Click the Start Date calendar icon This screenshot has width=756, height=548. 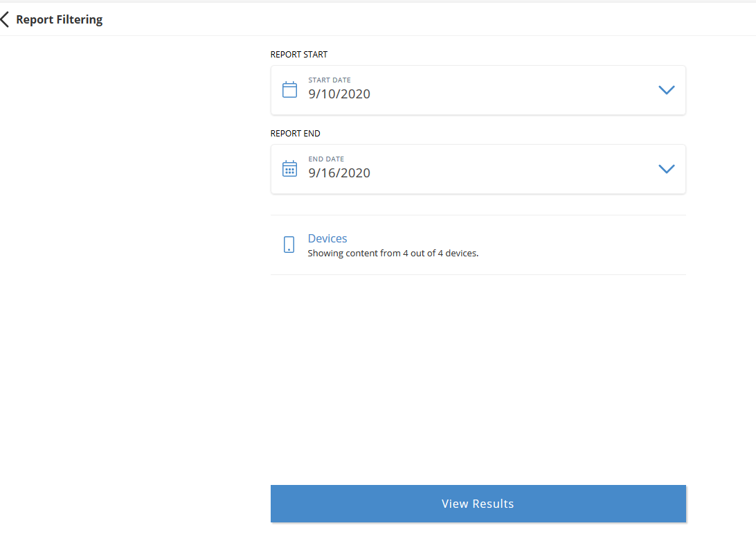coord(289,90)
